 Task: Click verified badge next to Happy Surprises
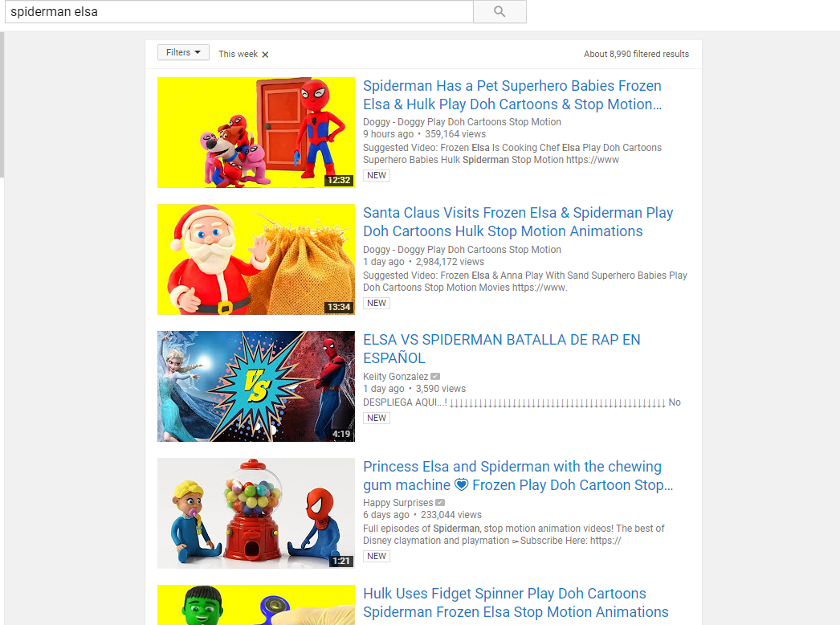tap(440, 503)
